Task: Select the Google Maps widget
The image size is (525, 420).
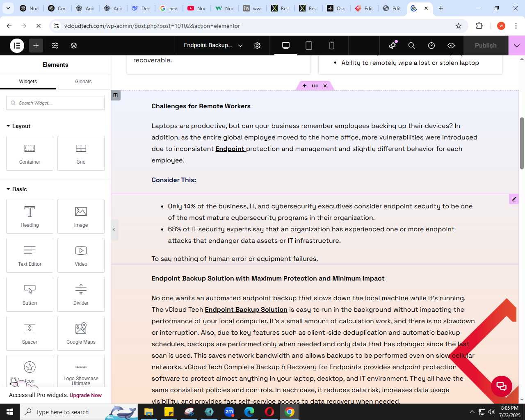Action: click(x=81, y=333)
